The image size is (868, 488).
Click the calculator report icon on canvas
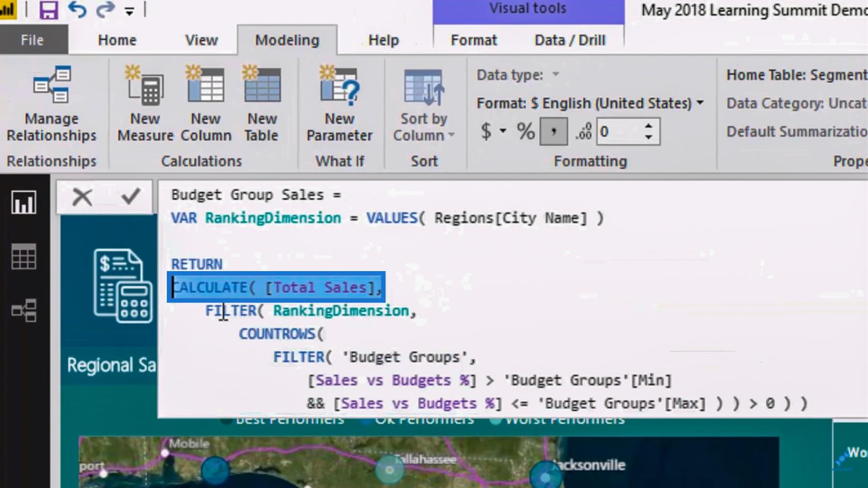(123, 286)
